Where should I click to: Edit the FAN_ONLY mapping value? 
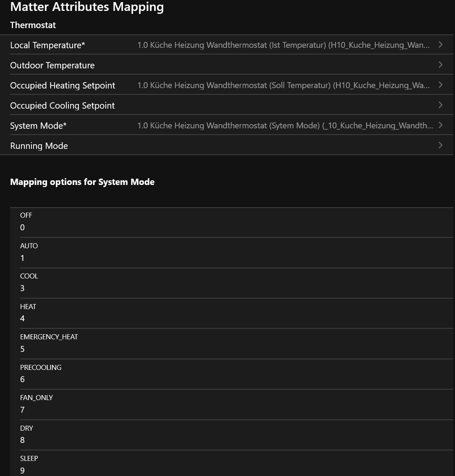click(x=235, y=410)
